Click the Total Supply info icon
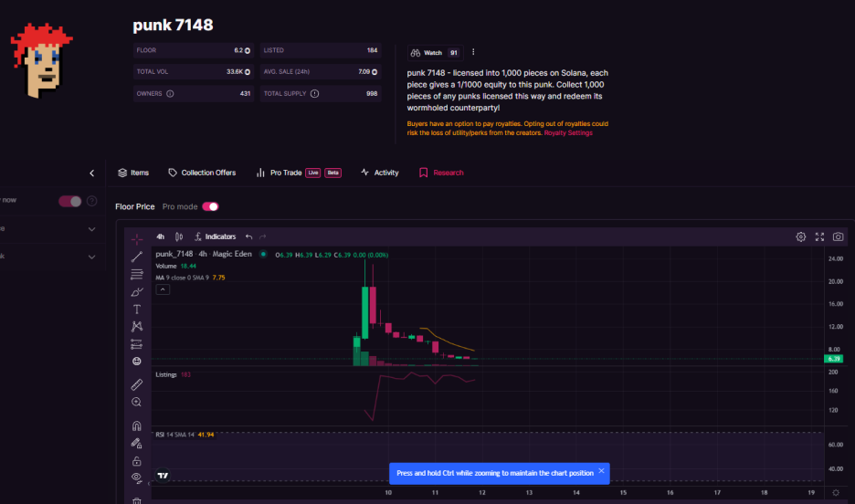This screenshot has width=855, height=504. coord(314,94)
